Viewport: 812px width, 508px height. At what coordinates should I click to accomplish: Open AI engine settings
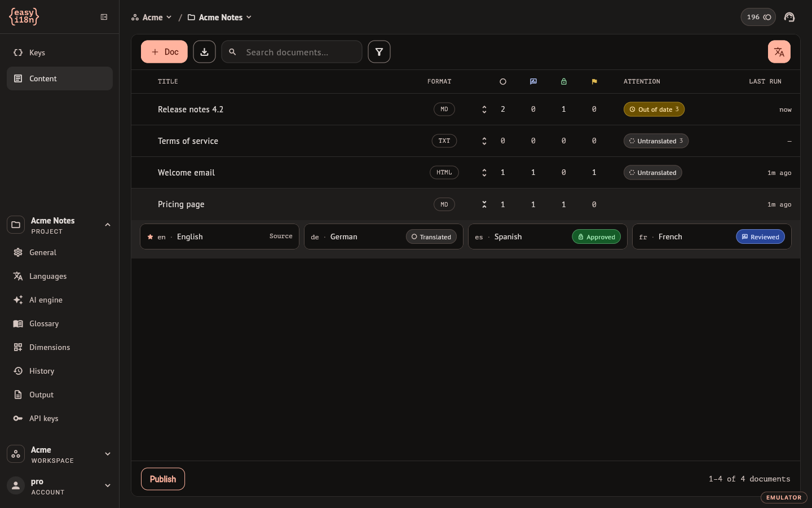(60, 300)
